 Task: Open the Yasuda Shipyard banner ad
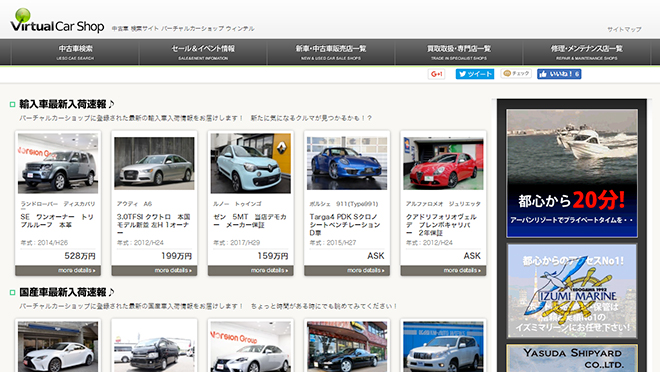click(572, 358)
